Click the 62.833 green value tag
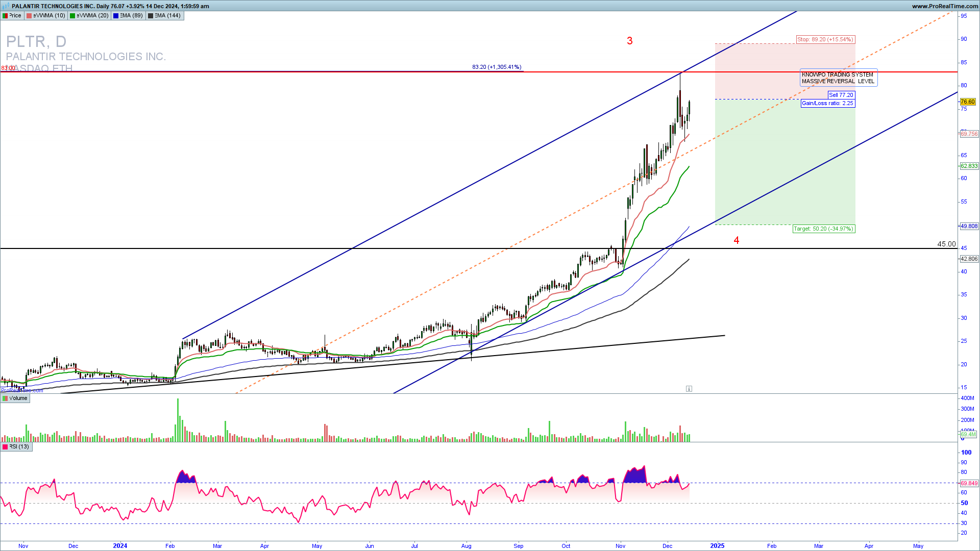Viewport: 980px width, 551px height. (969, 166)
